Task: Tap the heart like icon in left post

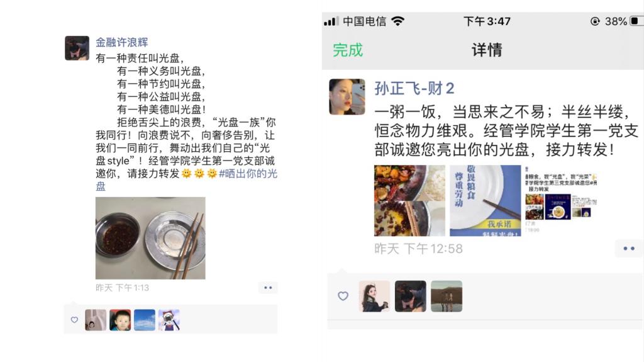Action: coord(74,320)
